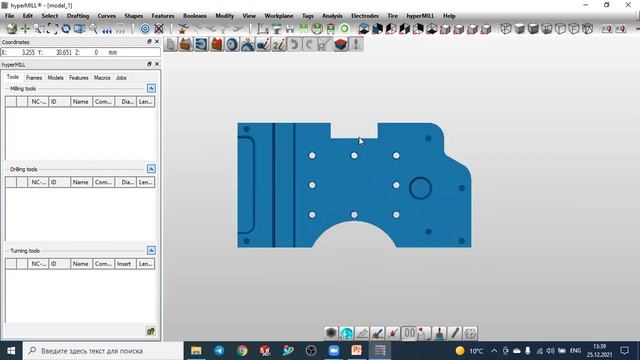Click the green sync icon below Turning tools

[151, 331]
